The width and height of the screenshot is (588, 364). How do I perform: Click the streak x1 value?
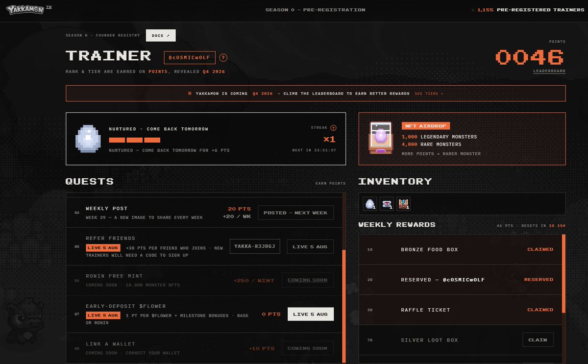pos(329,139)
